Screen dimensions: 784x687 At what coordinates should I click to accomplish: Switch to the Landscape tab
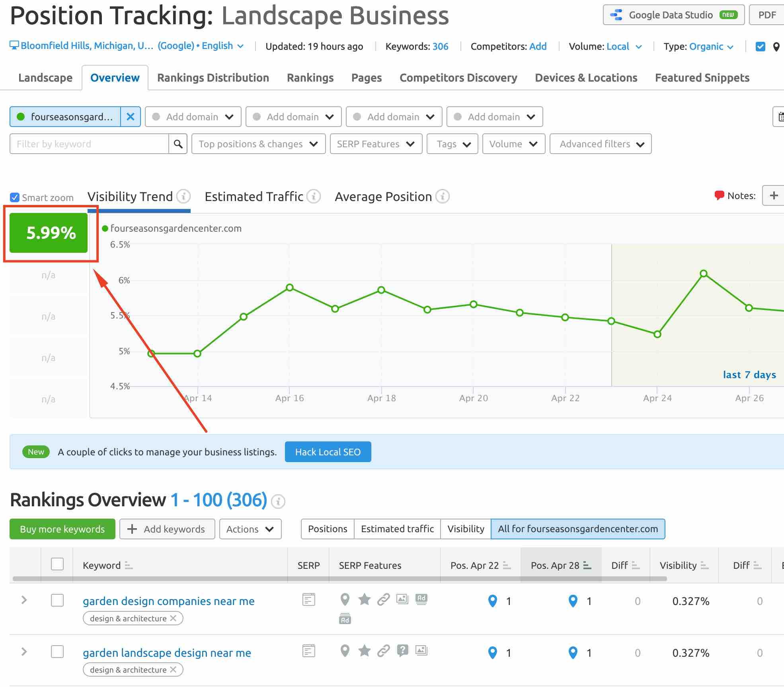click(x=45, y=78)
